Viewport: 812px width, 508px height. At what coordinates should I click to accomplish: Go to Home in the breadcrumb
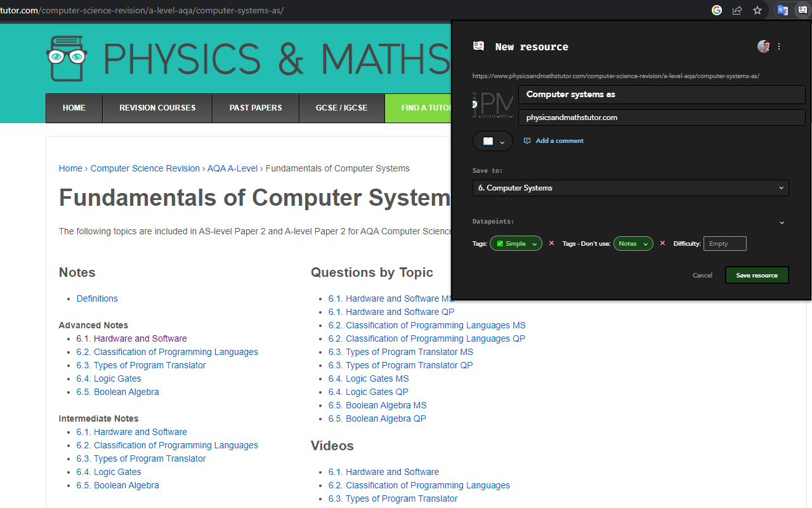coord(70,168)
